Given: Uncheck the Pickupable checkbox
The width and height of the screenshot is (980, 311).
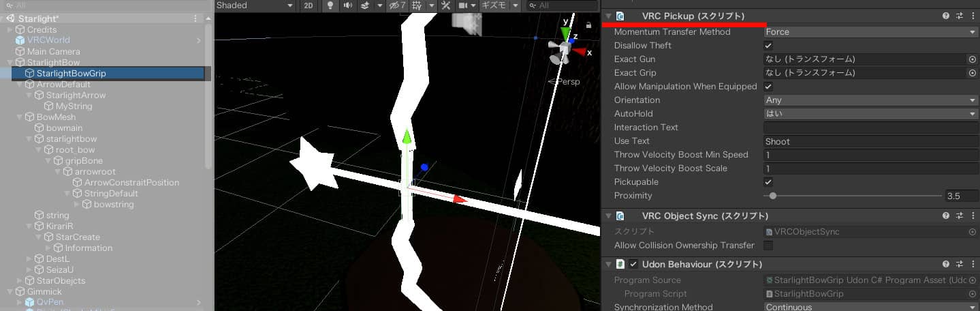Looking at the screenshot, I should point(768,182).
